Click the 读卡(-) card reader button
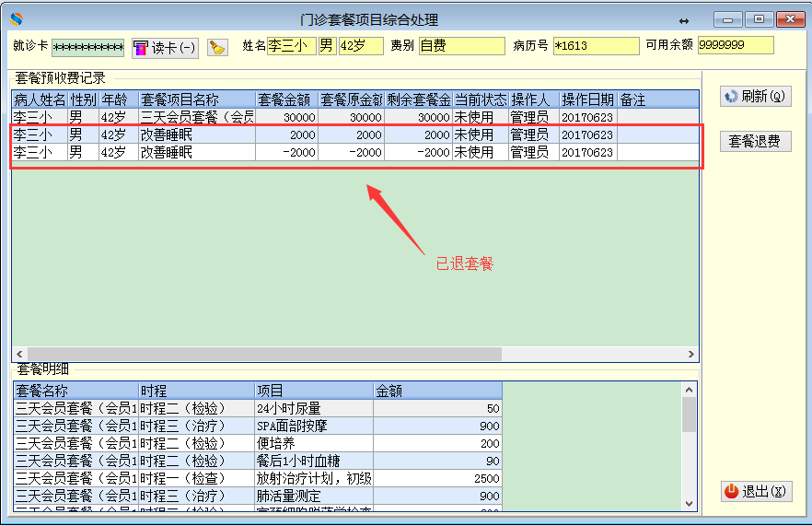The width and height of the screenshot is (812, 526). click(165, 48)
